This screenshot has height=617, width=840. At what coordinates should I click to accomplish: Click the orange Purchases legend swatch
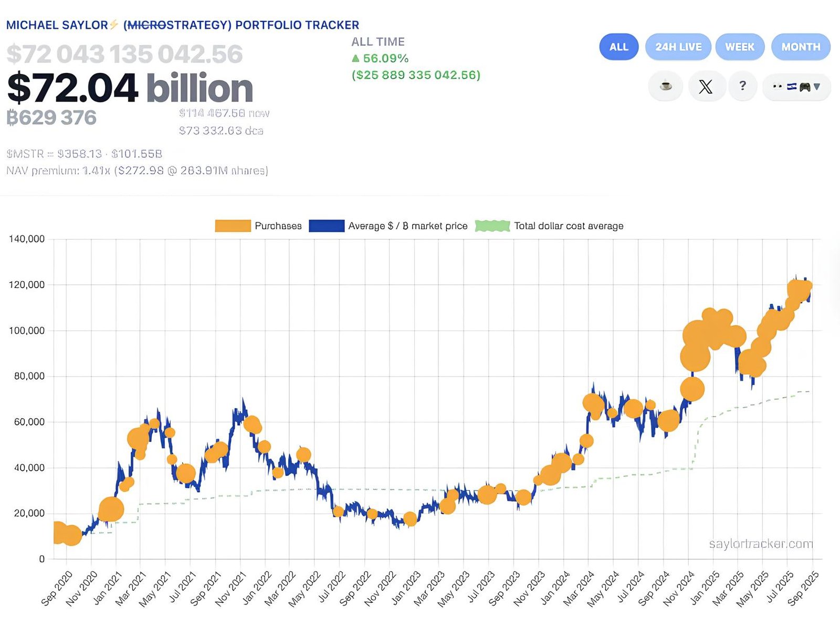point(233,226)
